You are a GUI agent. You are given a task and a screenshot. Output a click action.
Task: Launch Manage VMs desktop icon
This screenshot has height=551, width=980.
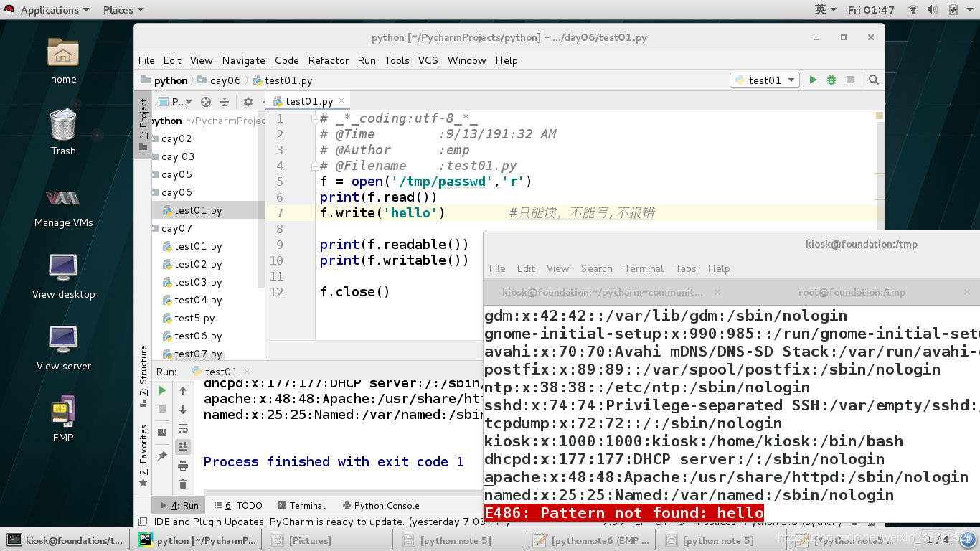click(63, 197)
